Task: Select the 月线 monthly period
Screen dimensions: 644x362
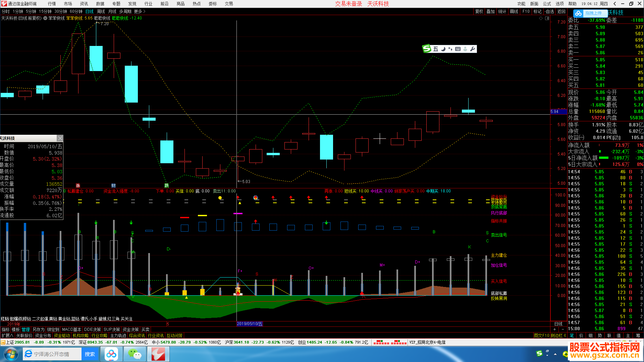Action: point(112,11)
